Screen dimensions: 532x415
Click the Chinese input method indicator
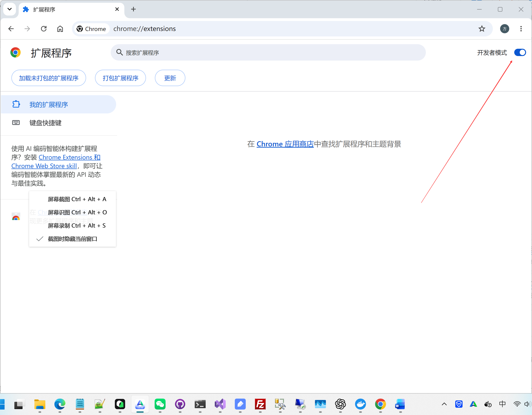click(x=502, y=404)
